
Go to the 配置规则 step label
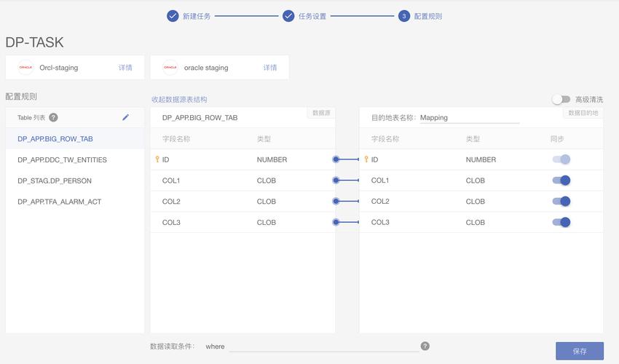pos(428,16)
